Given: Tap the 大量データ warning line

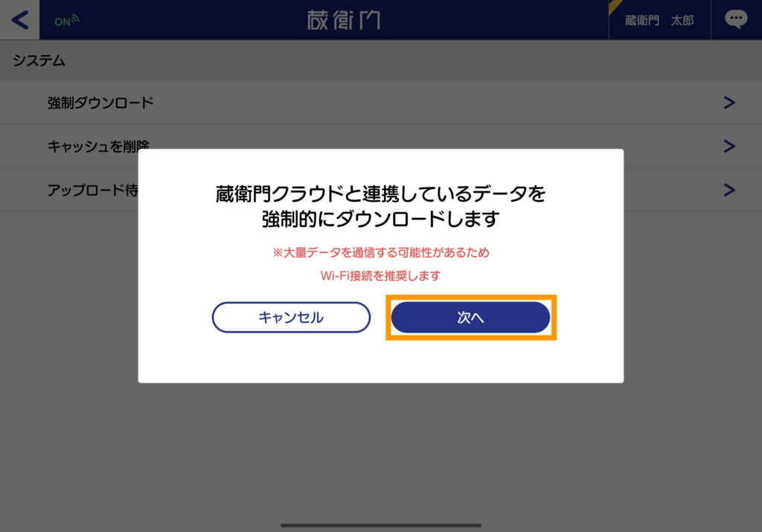Looking at the screenshot, I should (380, 253).
